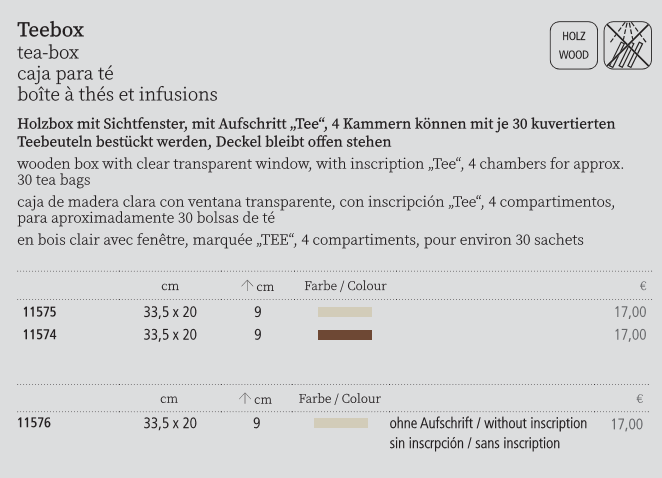Select the brown colour swatch for item 11574
Viewport: 662px width, 478px height.
(x=345, y=335)
